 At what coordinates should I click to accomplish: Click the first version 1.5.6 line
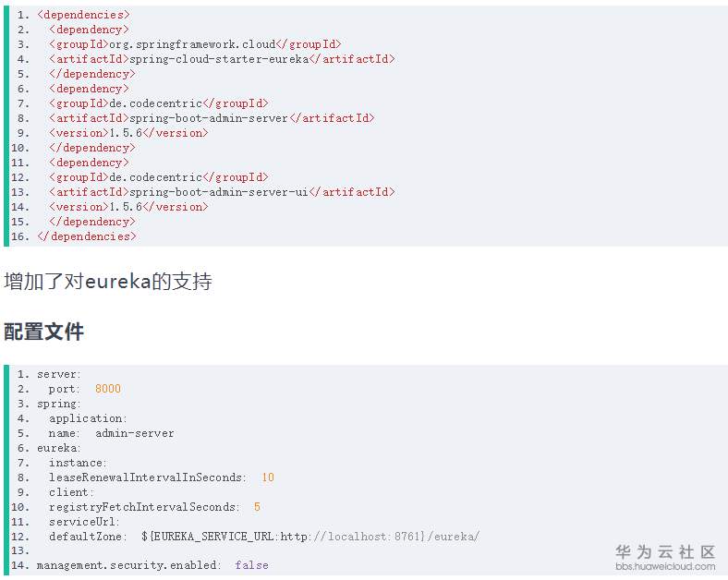click(x=127, y=133)
